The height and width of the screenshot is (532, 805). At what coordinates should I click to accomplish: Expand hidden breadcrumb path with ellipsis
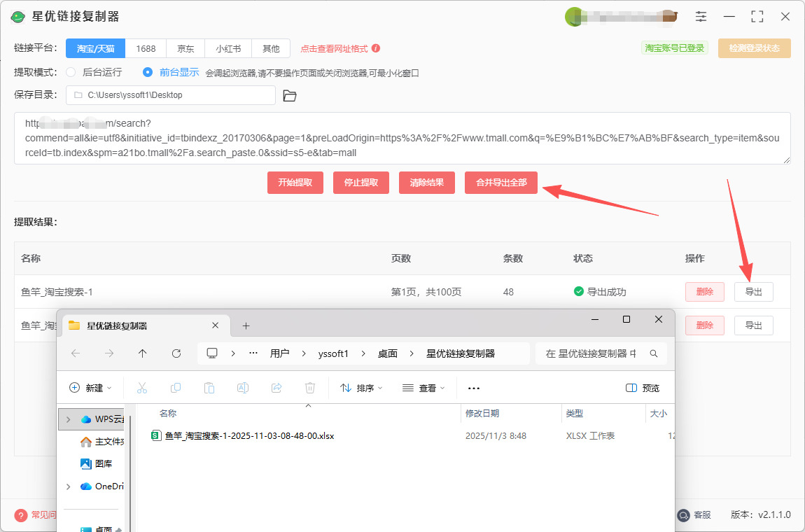click(253, 353)
